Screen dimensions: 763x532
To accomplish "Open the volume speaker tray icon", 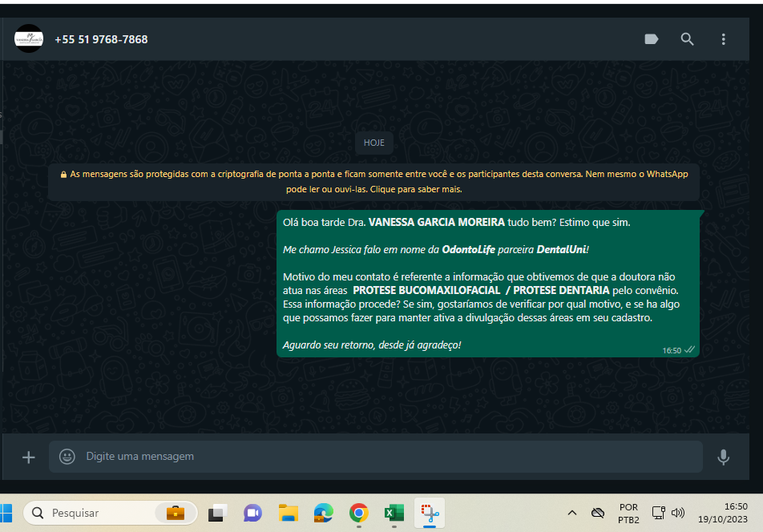I will coord(678,513).
